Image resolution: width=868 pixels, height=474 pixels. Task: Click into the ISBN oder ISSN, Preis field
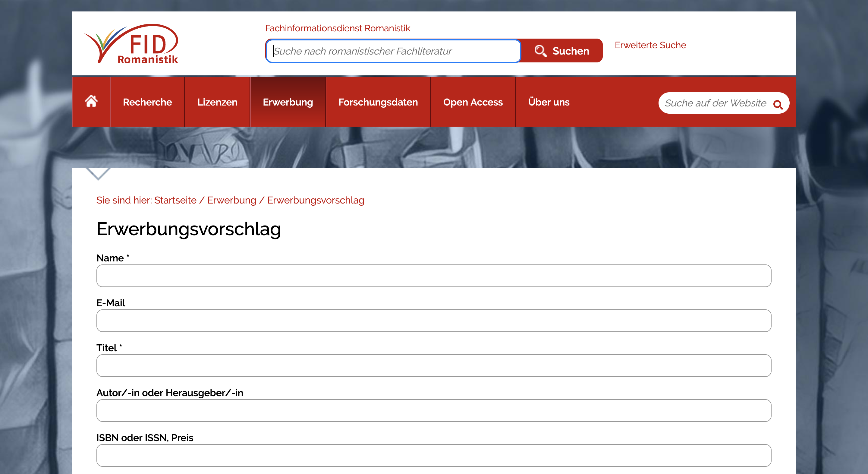click(434, 456)
